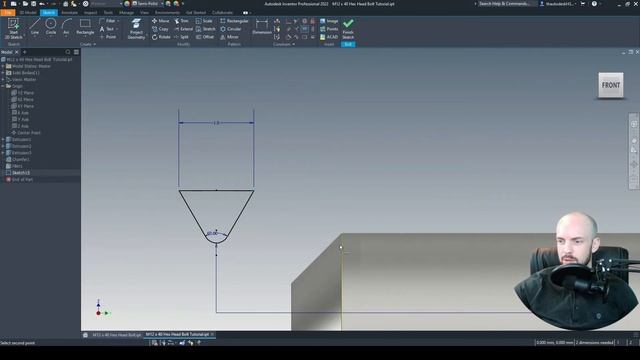
Task: Activate the Trim tool
Action: pyautogui.click(x=182, y=21)
